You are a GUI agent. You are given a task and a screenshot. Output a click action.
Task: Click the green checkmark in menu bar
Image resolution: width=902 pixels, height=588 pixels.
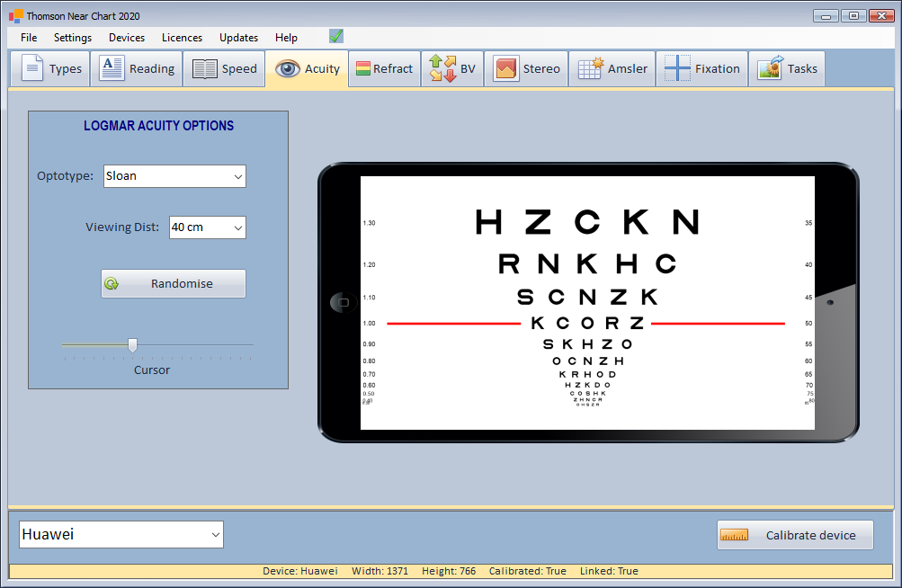pos(336,37)
